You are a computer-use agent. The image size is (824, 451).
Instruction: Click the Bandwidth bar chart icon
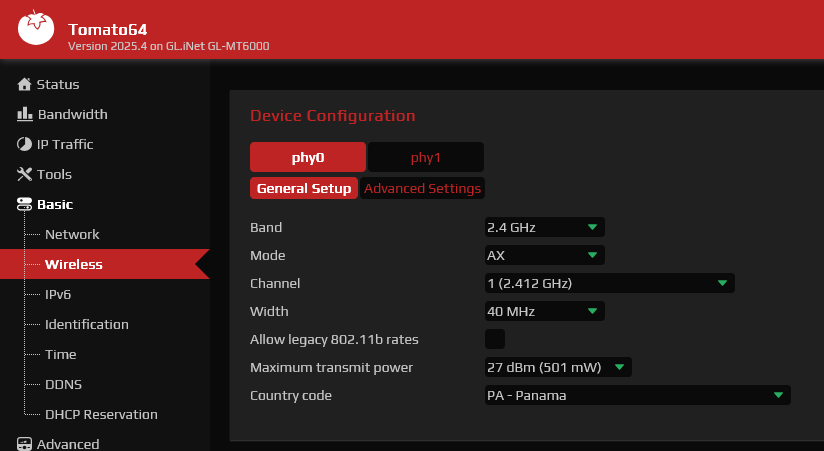(x=25, y=115)
